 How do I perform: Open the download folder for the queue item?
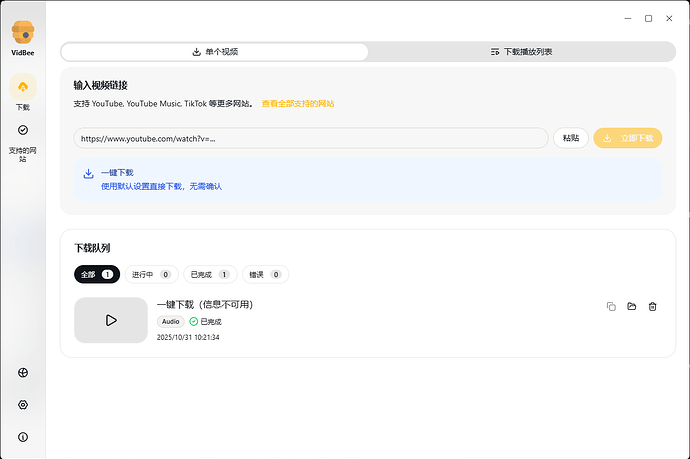631,306
